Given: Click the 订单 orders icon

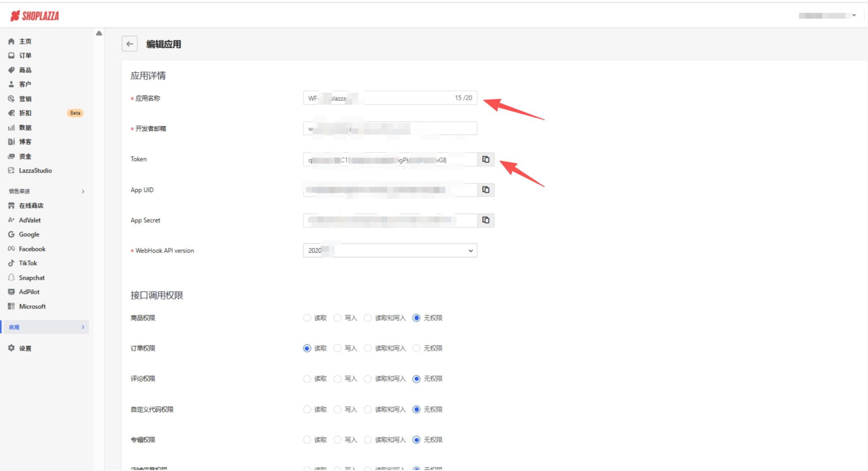Looking at the screenshot, I should point(11,56).
